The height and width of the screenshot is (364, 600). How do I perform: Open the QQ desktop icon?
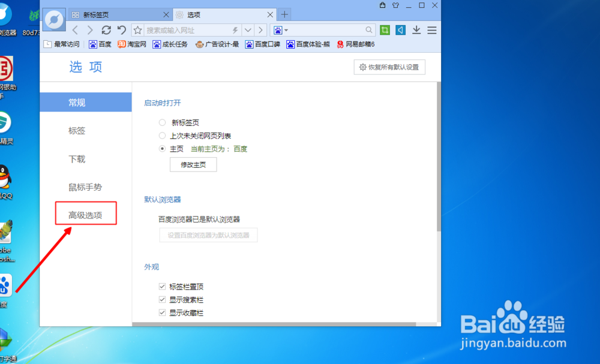pyautogui.click(x=5, y=182)
